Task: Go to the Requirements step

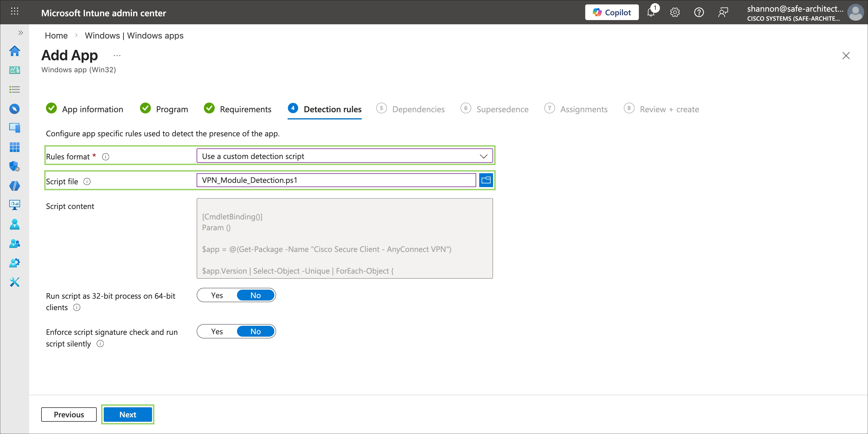Action: [x=238, y=109]
